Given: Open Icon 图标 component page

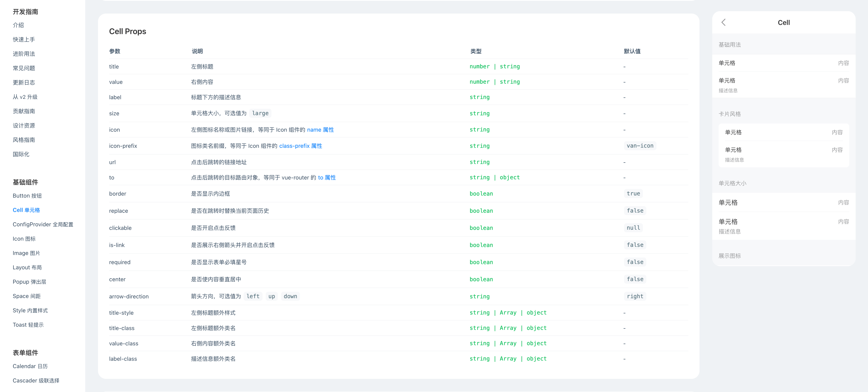Looking at the screenshot, I should click(x=24, y=239).
